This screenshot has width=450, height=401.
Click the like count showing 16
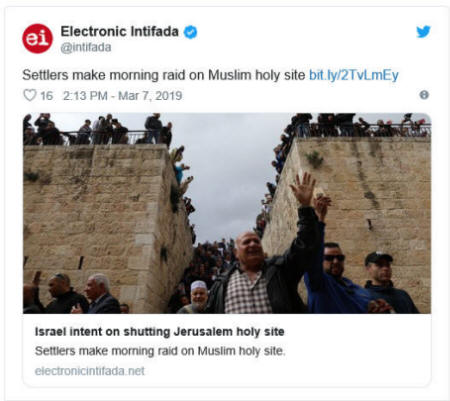pos(46,96)
